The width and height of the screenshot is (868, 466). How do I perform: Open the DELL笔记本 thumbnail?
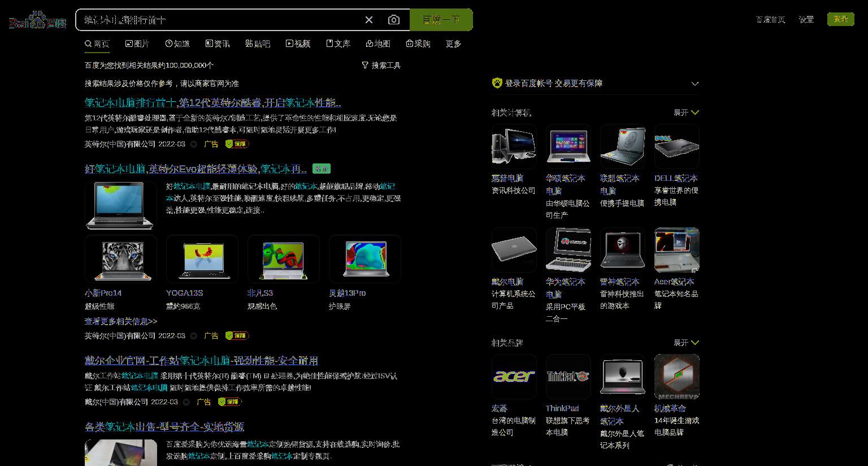pyautogui.click(x=677, y=147)
